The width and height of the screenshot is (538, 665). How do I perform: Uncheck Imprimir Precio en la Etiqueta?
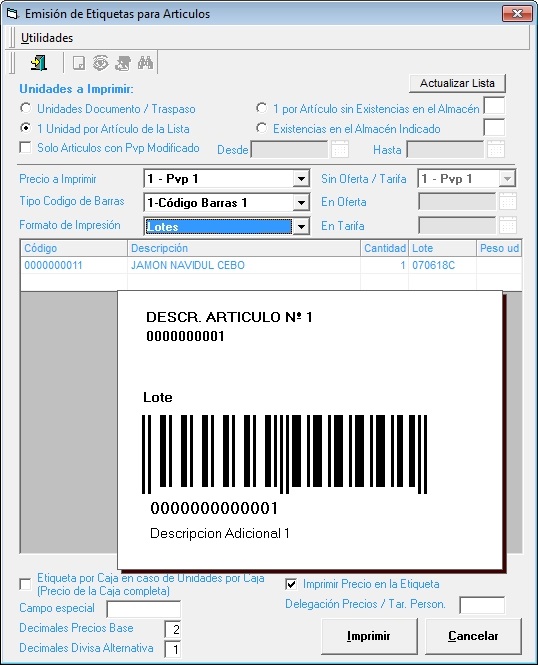tap(291, 584)
